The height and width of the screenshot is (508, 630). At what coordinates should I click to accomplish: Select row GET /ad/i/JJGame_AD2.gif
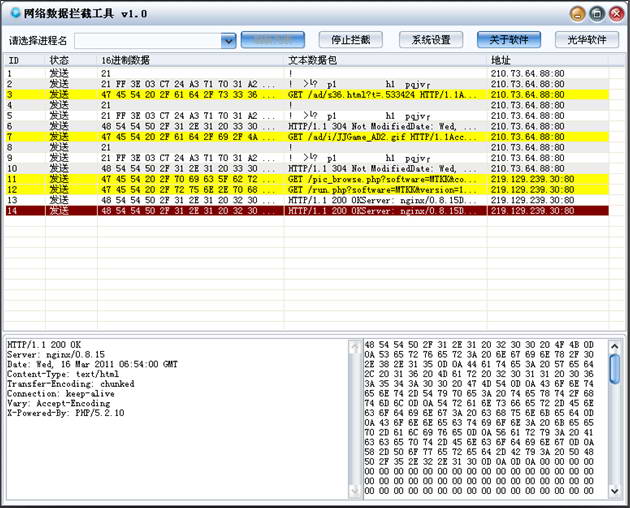click(307, 137)
